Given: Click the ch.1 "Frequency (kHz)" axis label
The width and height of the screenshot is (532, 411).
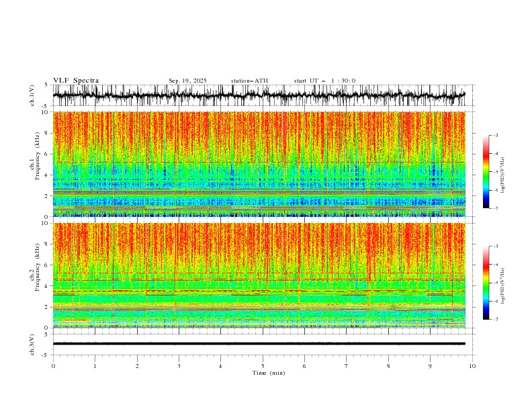Looking at the screenshot, I should [x=38, y=156].
